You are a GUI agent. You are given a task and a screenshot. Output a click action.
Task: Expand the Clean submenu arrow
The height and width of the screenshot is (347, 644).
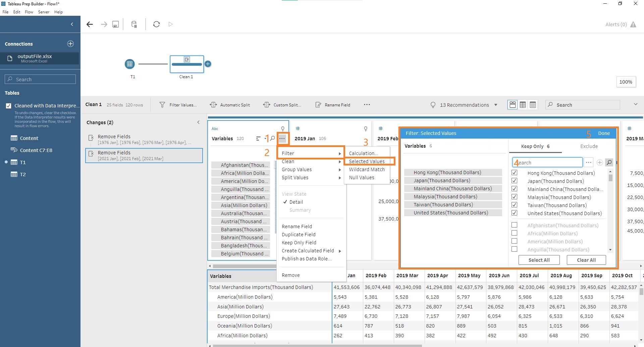click(339, 161)
